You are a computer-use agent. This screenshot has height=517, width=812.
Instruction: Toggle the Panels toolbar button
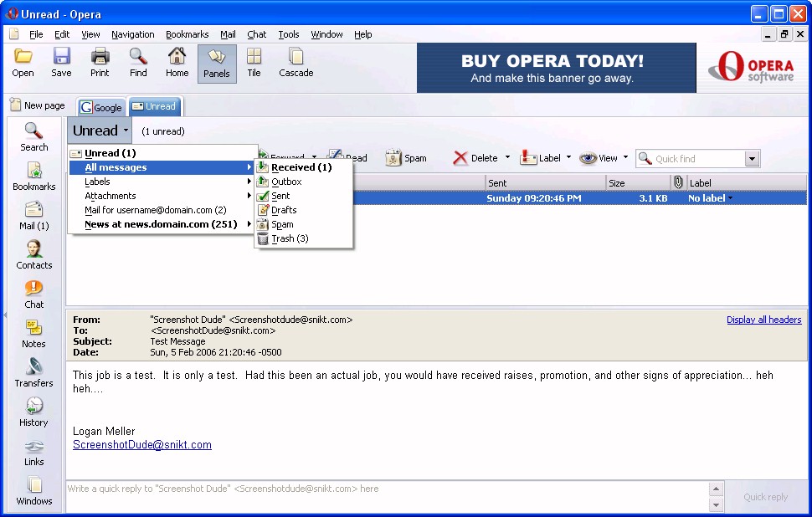(x=217, y=64)
